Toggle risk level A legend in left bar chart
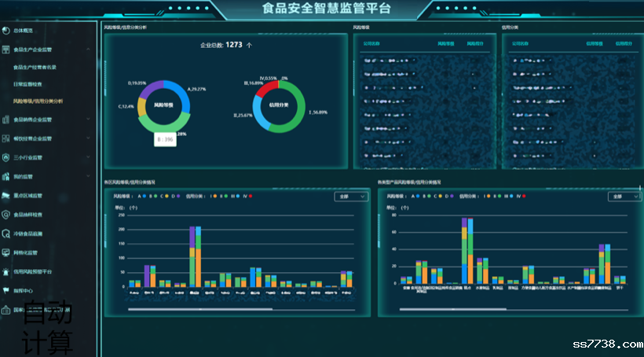Screen dimensions: 644x357 click(x=143, y=196)
